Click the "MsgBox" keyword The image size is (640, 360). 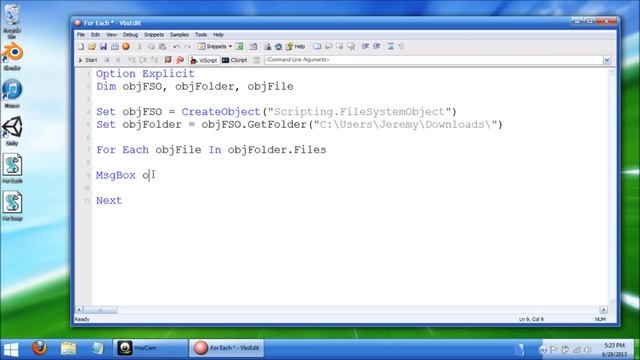116,175
